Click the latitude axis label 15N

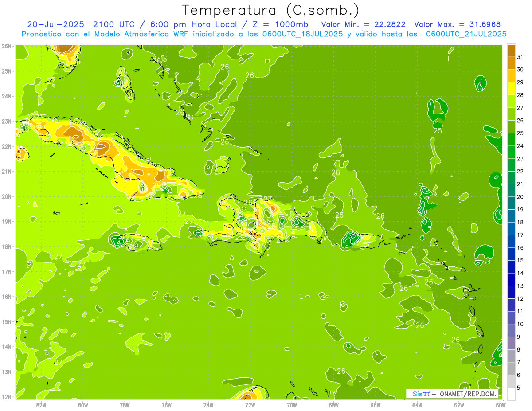click(x=7, y=321)
